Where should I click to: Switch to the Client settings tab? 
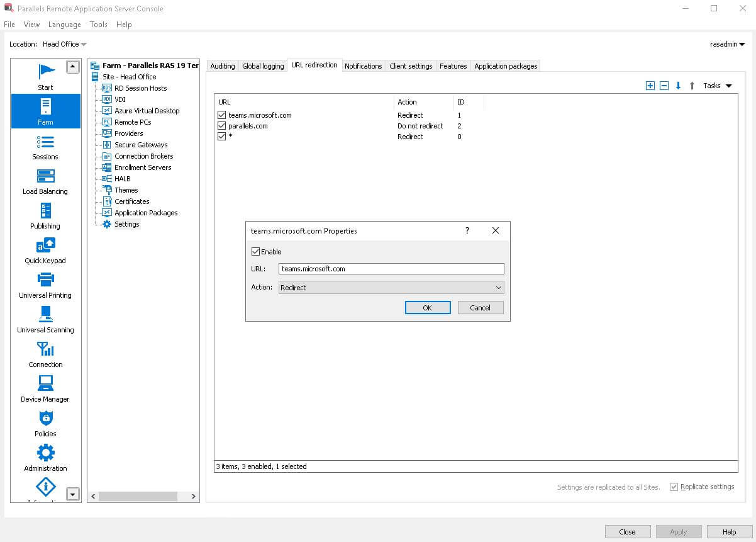[411, 66]
